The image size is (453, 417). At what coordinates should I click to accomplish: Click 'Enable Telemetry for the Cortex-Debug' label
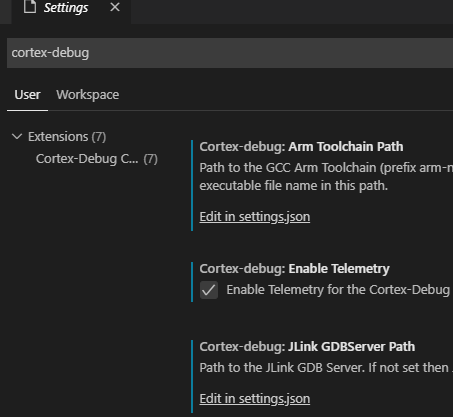pos(338,290)
